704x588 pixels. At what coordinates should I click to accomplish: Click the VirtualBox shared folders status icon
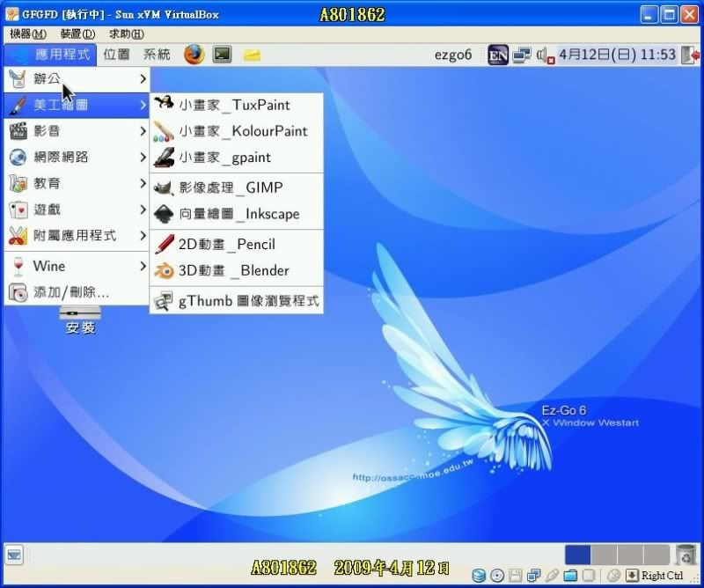[570, 576]
